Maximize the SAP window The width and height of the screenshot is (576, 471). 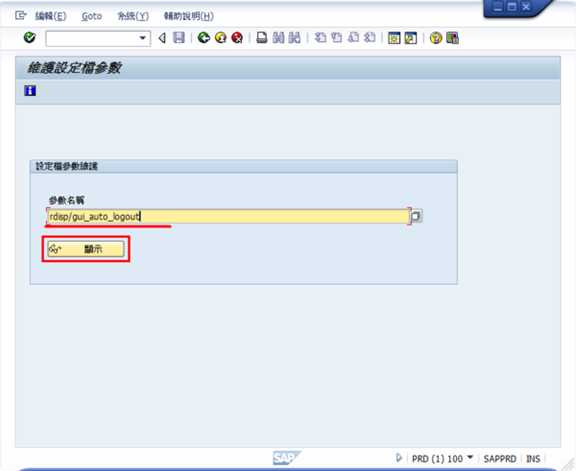511,7
